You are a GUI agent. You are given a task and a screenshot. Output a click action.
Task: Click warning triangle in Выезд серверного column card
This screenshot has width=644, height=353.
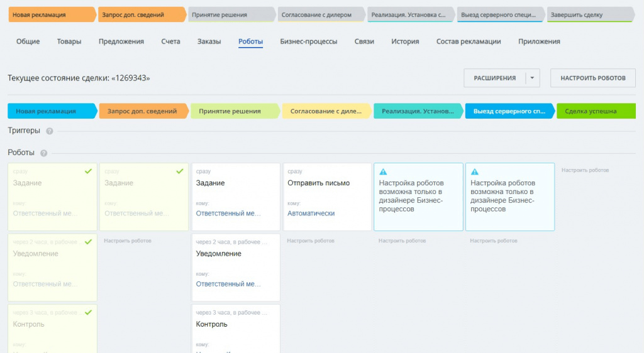pyautogui.click(x=475, y=171)
